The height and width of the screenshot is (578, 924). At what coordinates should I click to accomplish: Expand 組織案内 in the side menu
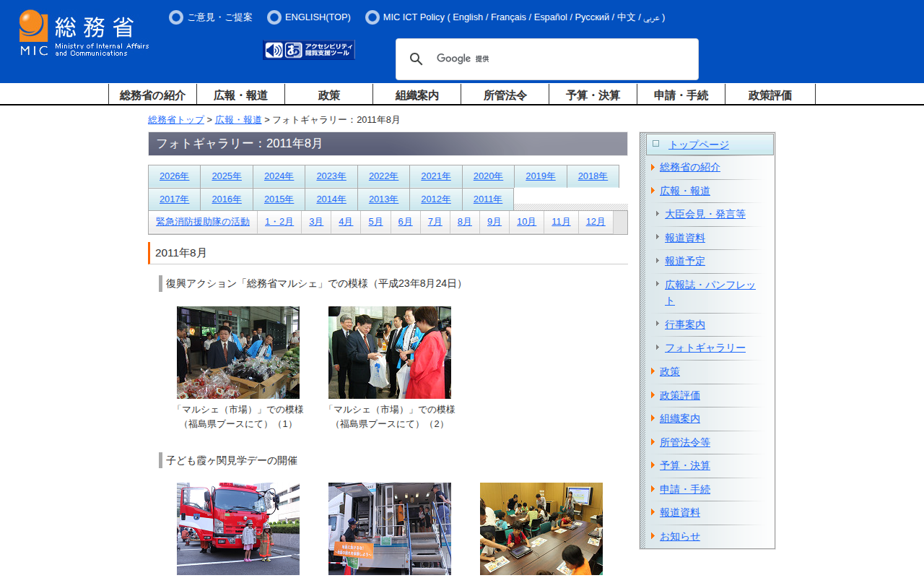679,418
